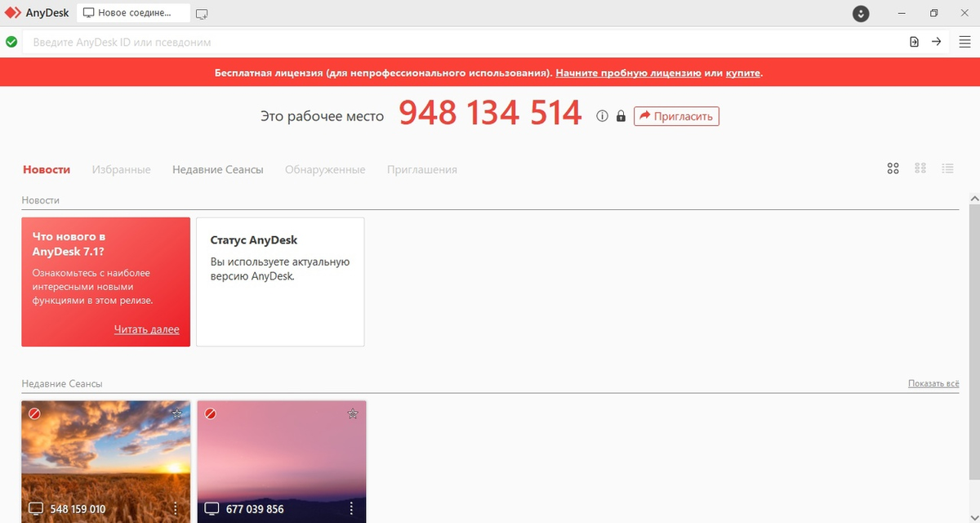Click the green connection status checkmark icon
The height and width of the screenshot is (523, 980).
[11, 42]
